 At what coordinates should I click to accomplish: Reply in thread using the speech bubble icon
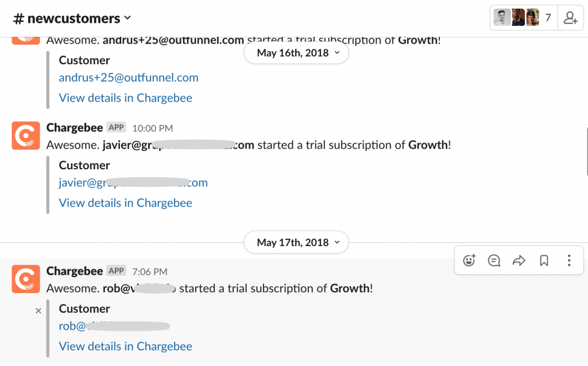pyautogui.click(x=494, y=260)
